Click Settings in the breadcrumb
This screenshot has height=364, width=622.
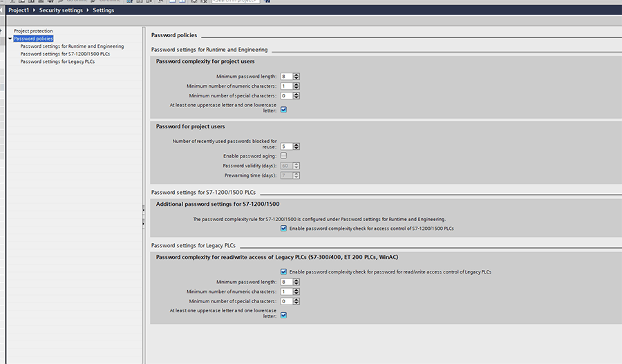104,10
